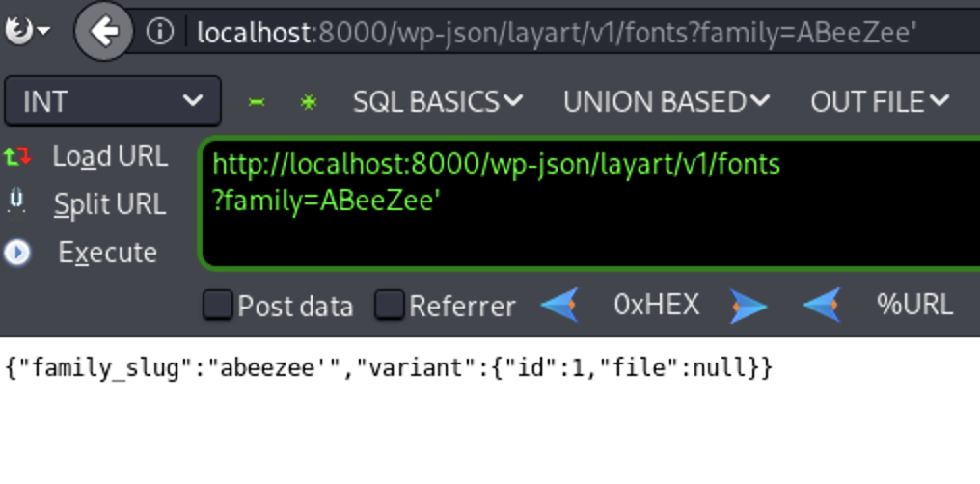This screenshot has height=484, width=980.
Task: Click right arrow after 0xHEX
Action: click(749, 306)
